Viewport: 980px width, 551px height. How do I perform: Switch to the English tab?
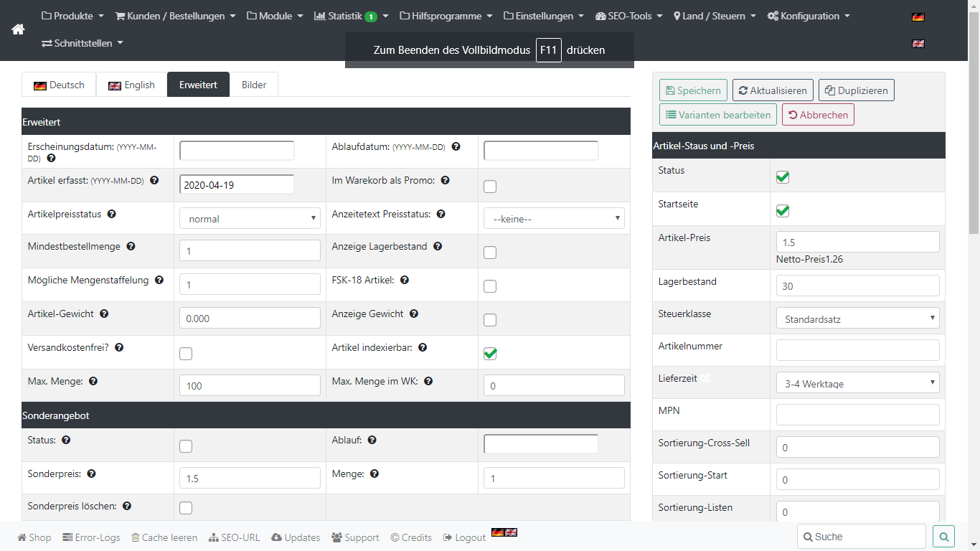point(131,85)
